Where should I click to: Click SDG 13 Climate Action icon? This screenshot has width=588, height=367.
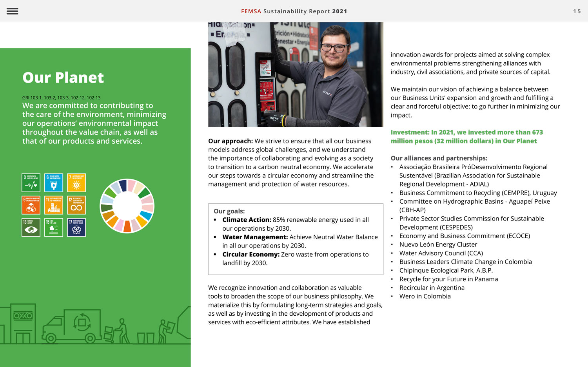click(x=31, y=227)
